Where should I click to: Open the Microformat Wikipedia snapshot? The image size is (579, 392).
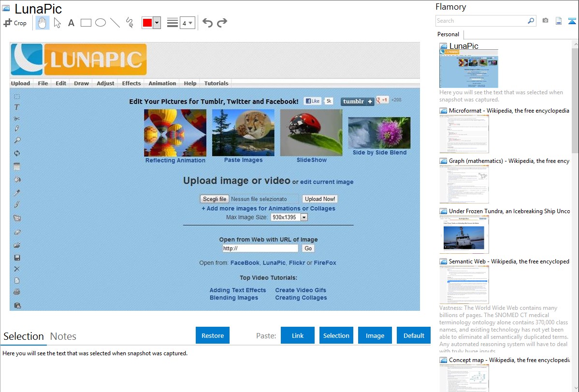(464, 134)
